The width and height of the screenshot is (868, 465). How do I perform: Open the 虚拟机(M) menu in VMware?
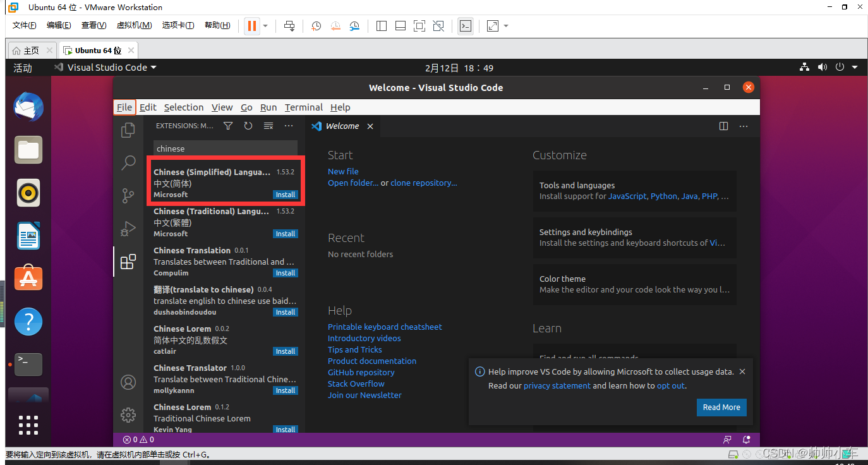click(x=134, y=25)
